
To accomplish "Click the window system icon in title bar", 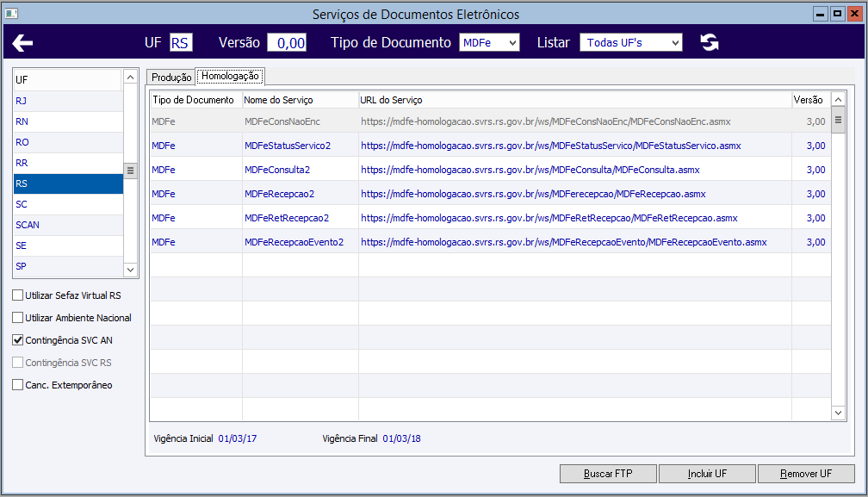I will [x=11, y=13].
